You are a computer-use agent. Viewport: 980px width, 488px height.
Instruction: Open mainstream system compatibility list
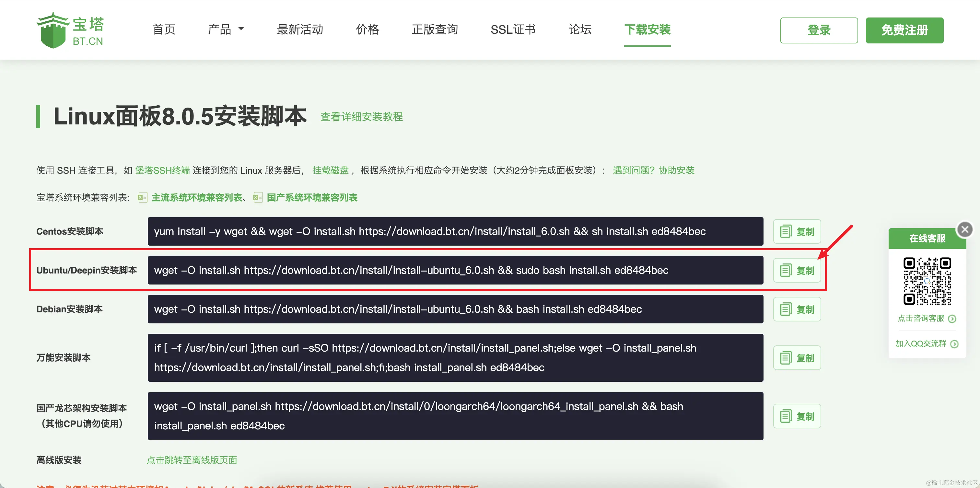coord(196,198)
